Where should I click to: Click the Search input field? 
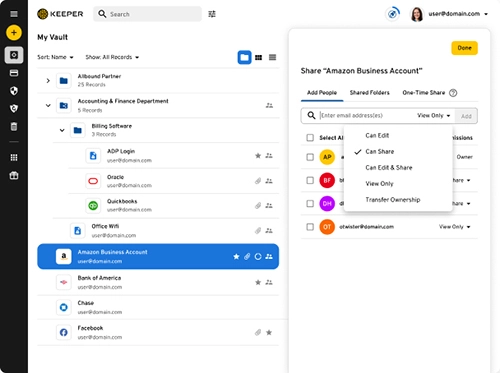147,14
